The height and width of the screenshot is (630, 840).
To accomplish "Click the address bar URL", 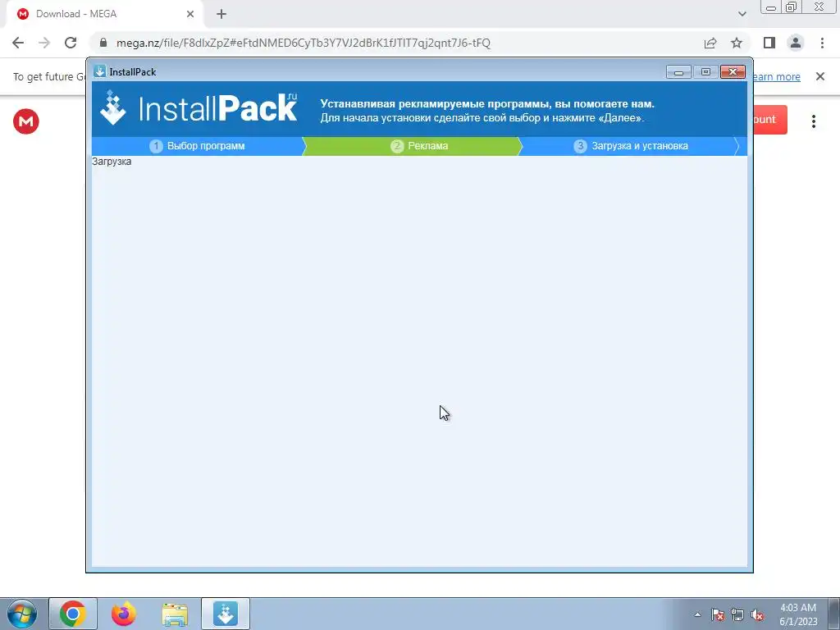I will tap(304, 43).
